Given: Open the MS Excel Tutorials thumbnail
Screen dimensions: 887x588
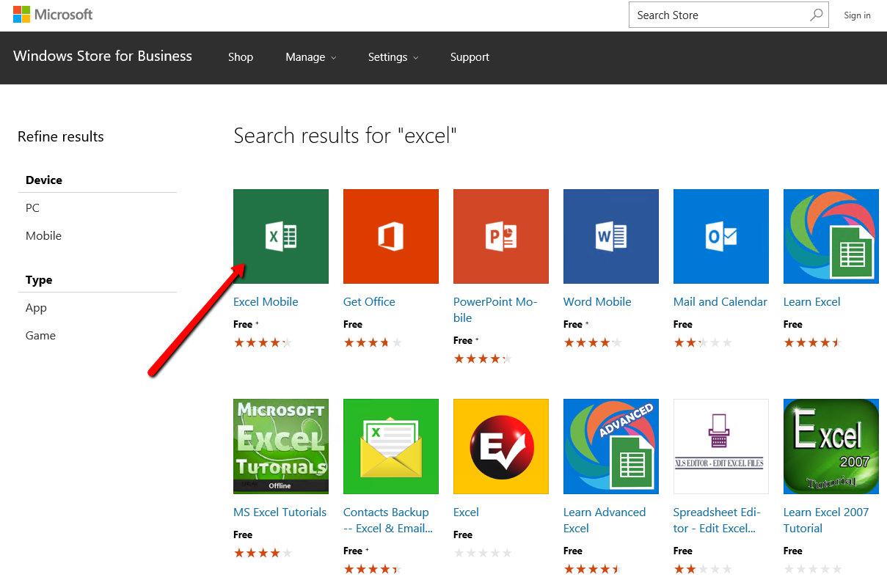Looking at the screenshot, I should 281,446.
